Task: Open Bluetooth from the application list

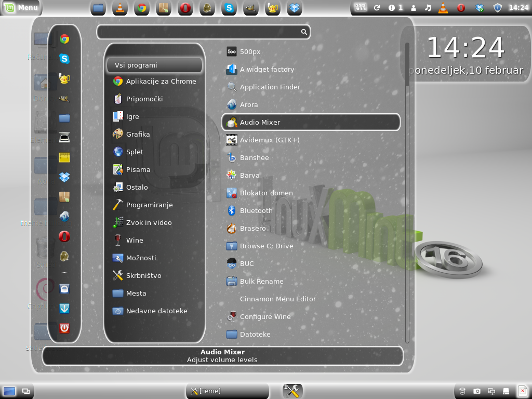Action: pos(311,210)
